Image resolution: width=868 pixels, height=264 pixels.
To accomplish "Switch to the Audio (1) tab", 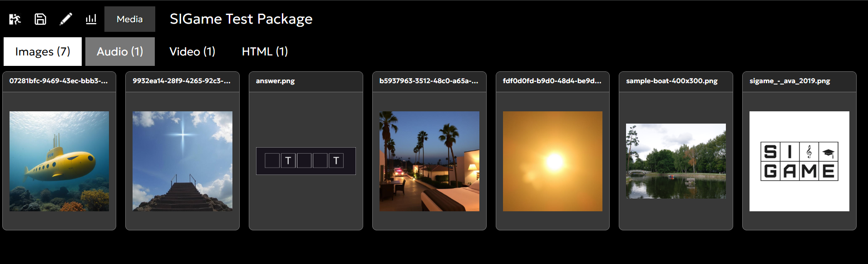I will click(120, 51).
